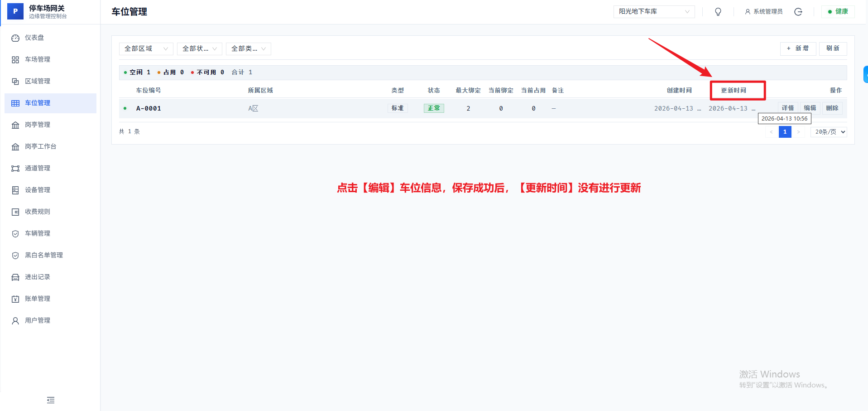Click the lightbulb icon in top bar
The width and height of the screenshot is (868, 411).
coord(717,11)
